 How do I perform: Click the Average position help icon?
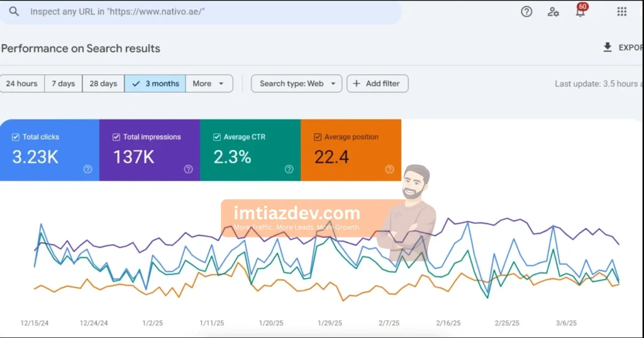click(x=389, y=169)
